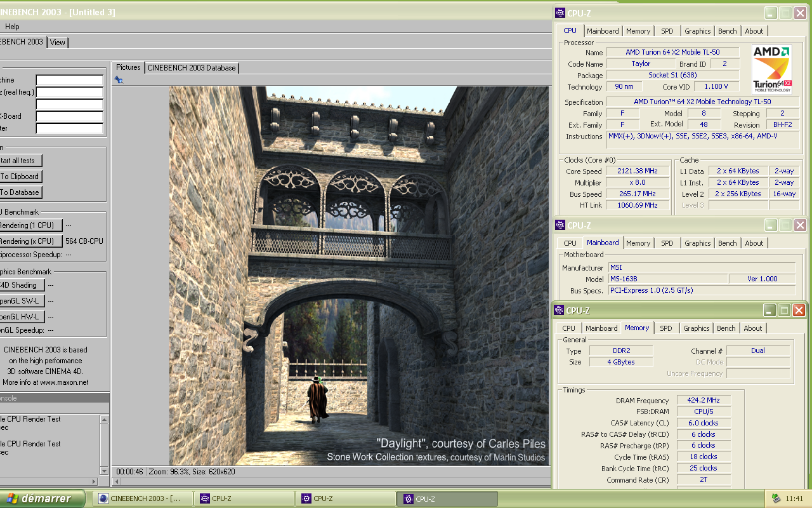812x508 pixels.
Task: Click the Memory CPU-Z window title icon
Action: (560, 310)
